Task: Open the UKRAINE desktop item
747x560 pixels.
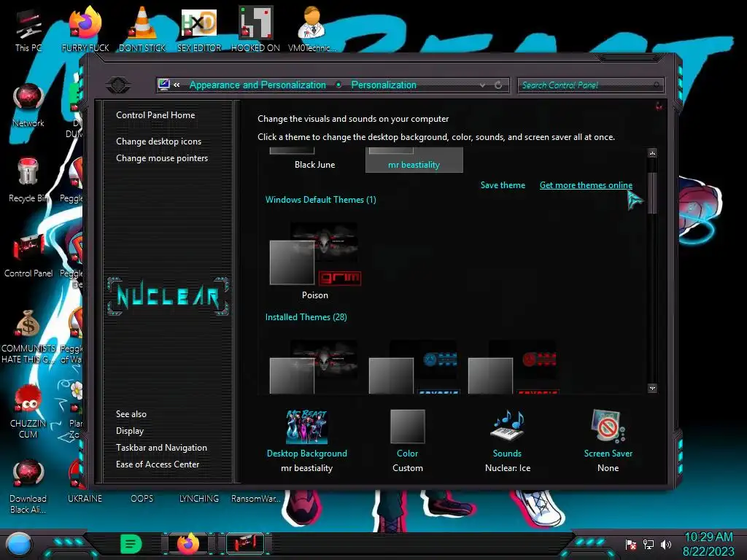Action: pos(85,499)
